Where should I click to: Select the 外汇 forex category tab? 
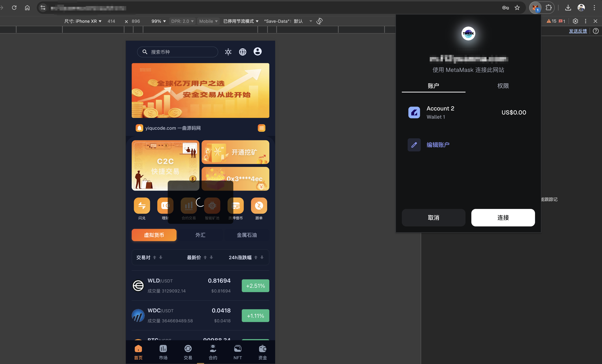(x=200, y=235)
